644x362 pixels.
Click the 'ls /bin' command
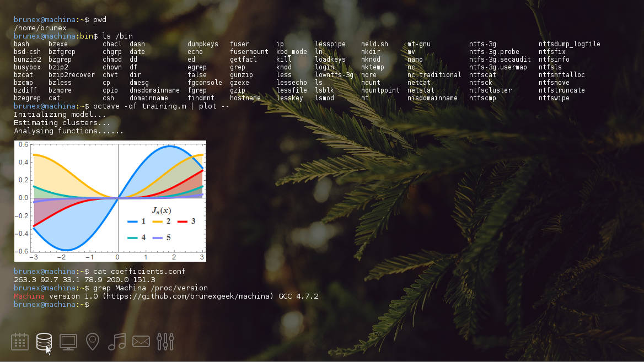coord(117,36)
